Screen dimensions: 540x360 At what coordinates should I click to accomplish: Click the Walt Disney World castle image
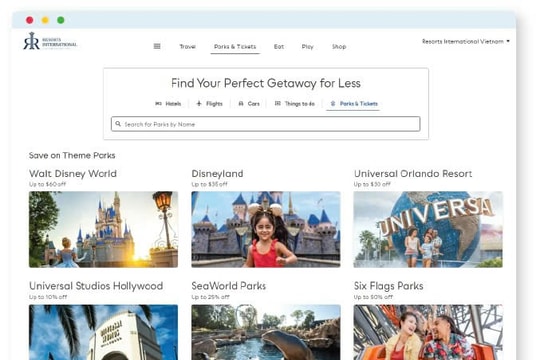(x=103, y=229)
